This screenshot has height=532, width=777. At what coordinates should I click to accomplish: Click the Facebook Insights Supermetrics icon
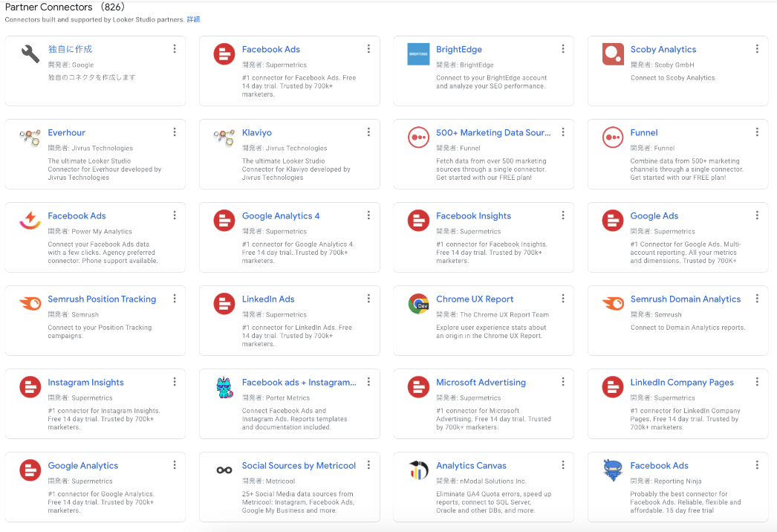[418, 221]
